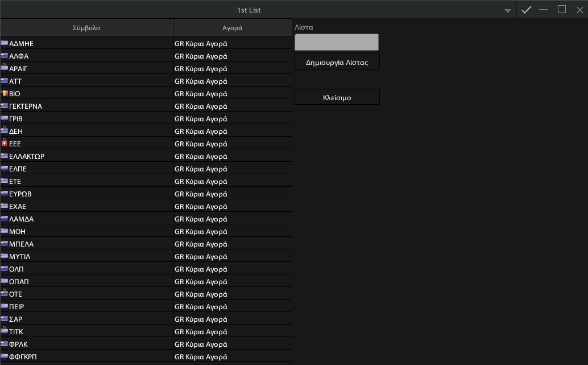Select the ΕΛΛΑΚΤΩΡ row
The image size is (588, 365).
tap(146, 156)
